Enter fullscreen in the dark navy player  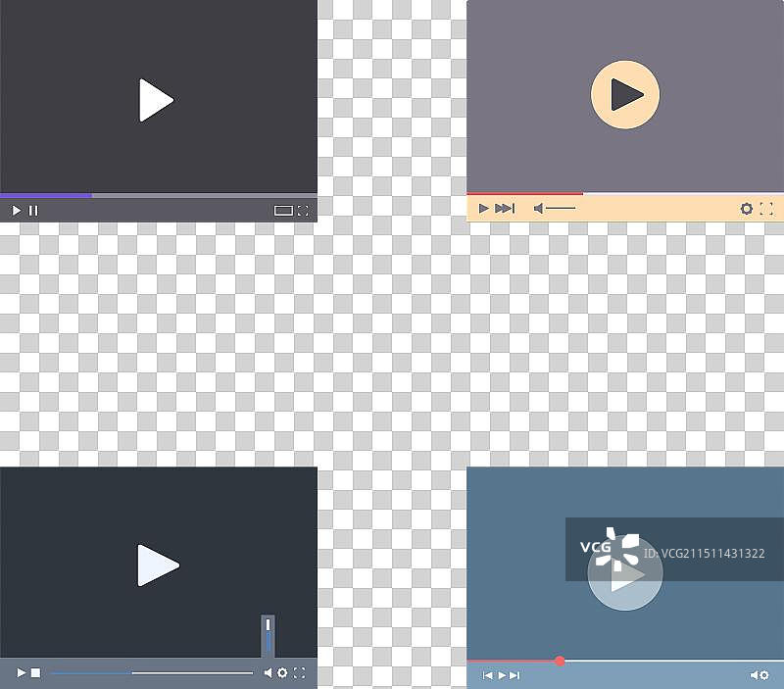pyautogui.click(x=299, y=673)
